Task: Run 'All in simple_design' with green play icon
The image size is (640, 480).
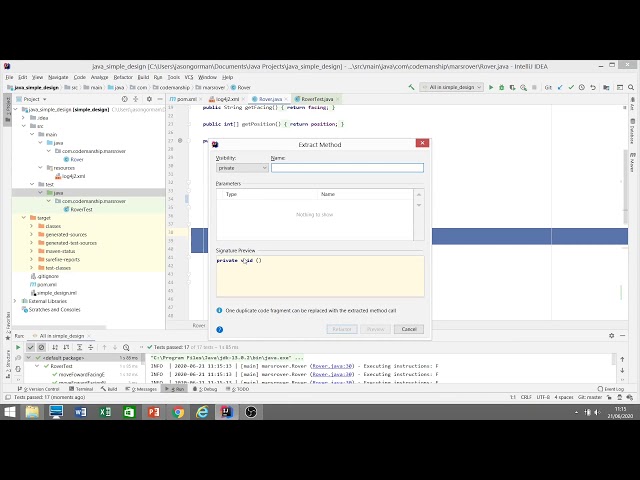Action: [491, 87]
